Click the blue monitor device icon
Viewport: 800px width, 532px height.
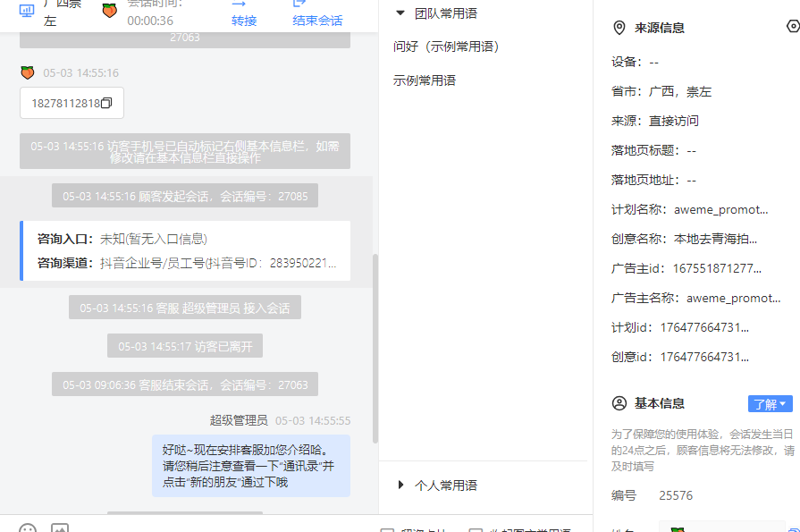(27, 10)
